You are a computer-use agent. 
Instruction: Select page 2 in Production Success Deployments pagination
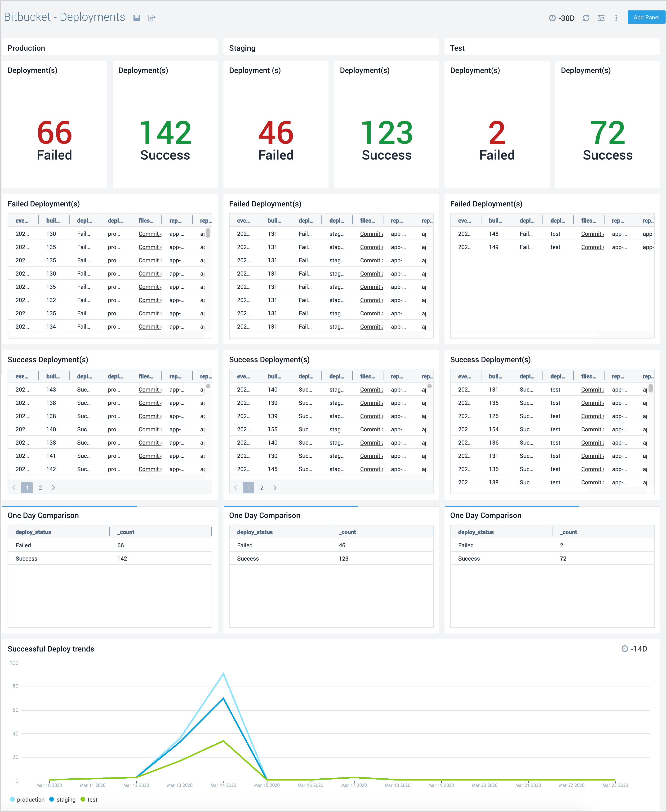[40, 487]
